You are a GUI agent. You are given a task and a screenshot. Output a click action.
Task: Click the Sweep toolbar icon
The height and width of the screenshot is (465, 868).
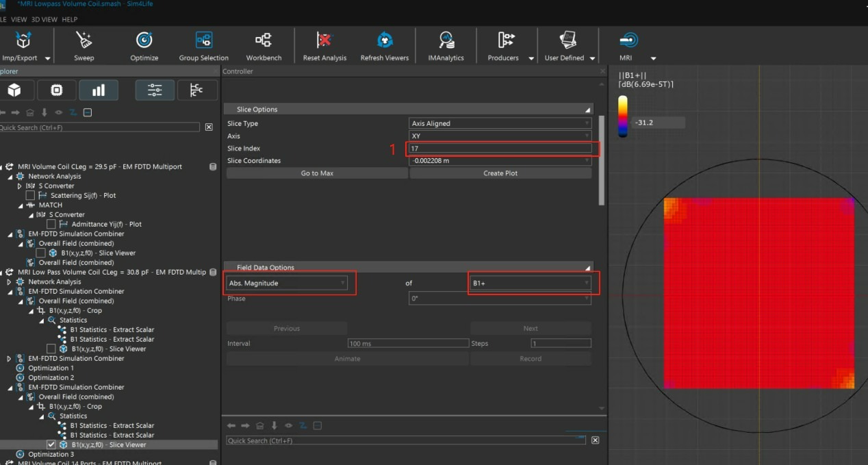(84, 40)
